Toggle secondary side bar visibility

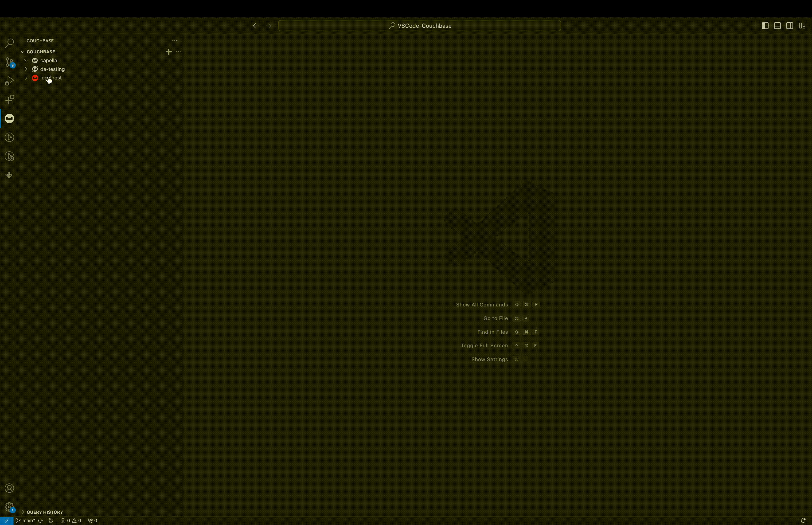(x=789, y=26)
